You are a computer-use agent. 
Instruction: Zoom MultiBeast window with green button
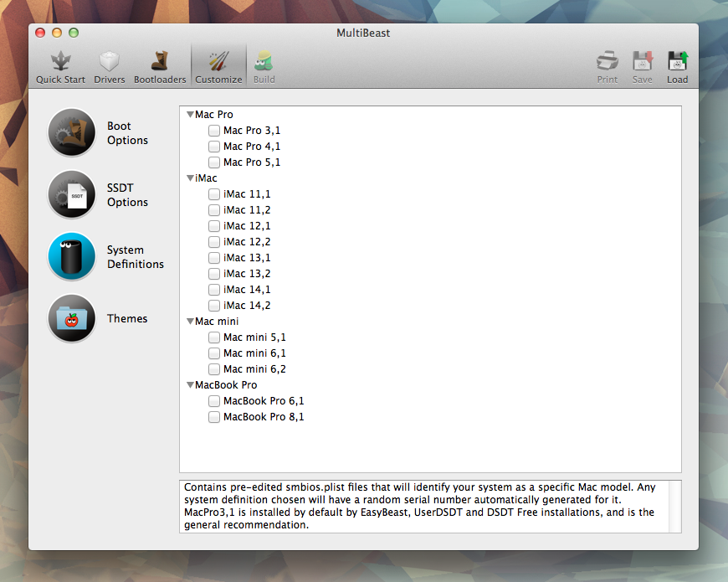pos(74,33)
